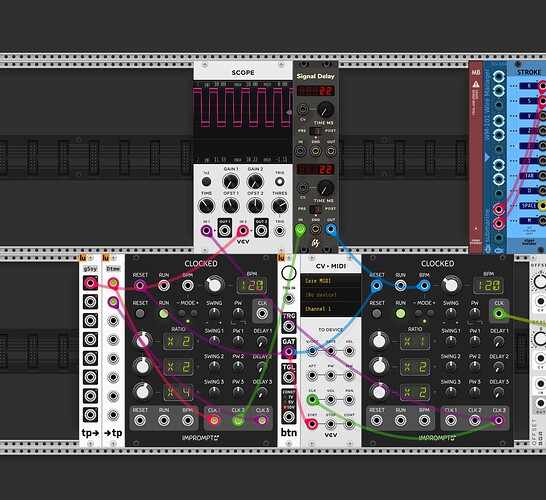546x500 pixels.
Task: Click the BPM 120 display on left CLOCKED
Action: pyautogui.click(x=252, y=286)
